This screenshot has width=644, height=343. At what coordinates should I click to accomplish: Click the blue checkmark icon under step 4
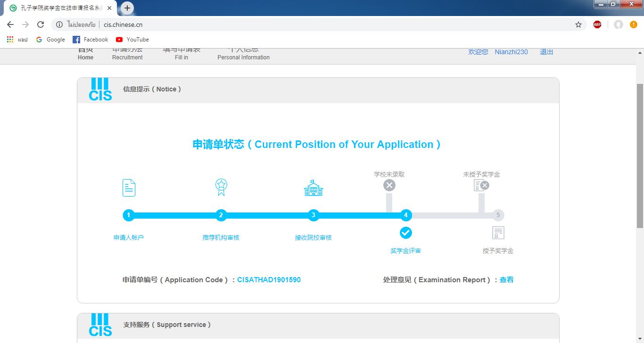406,233
